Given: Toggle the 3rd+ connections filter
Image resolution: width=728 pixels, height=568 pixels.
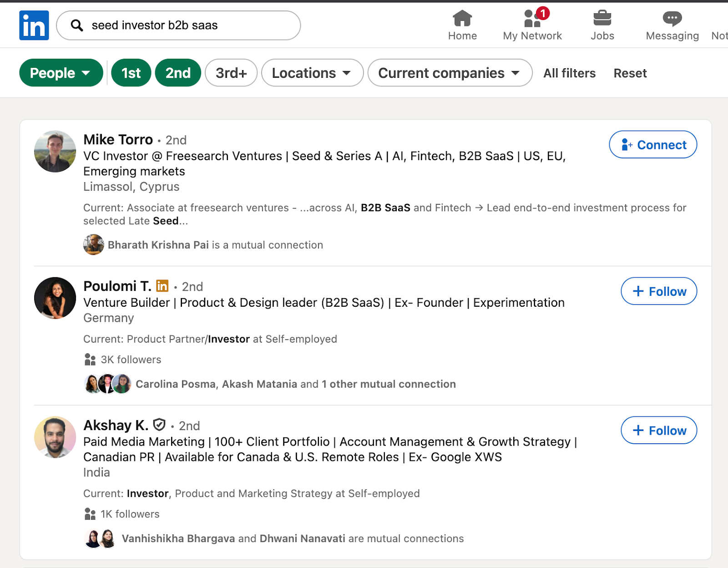Looking at the screenshot, I should click(x=231, y=73).
